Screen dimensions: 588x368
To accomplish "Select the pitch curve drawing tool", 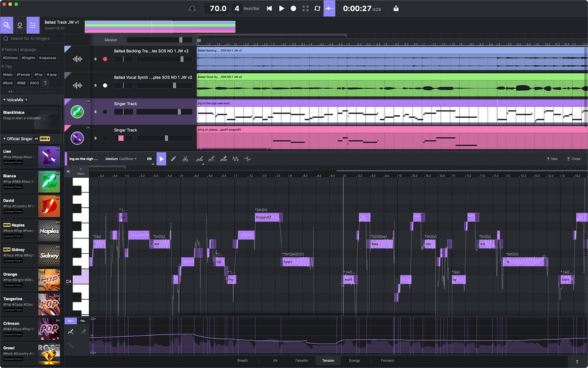I will pos(201,159).
